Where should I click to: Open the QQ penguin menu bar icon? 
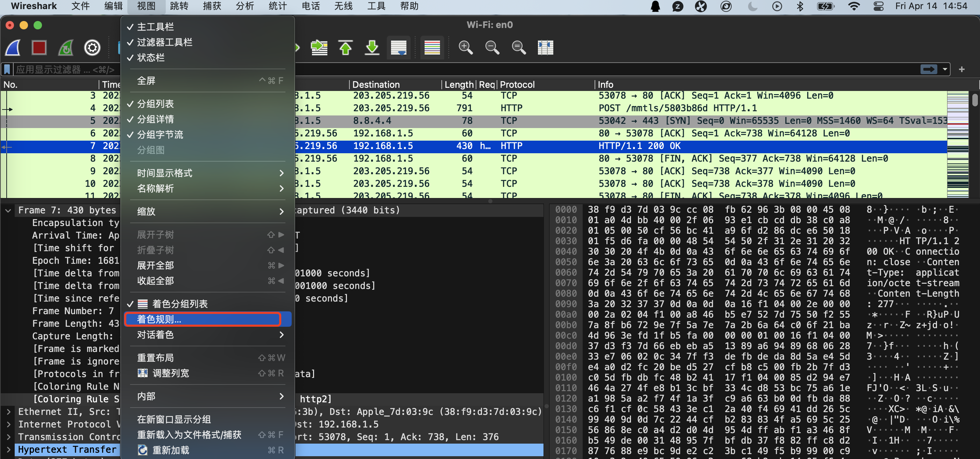click(x=655, y=6)
